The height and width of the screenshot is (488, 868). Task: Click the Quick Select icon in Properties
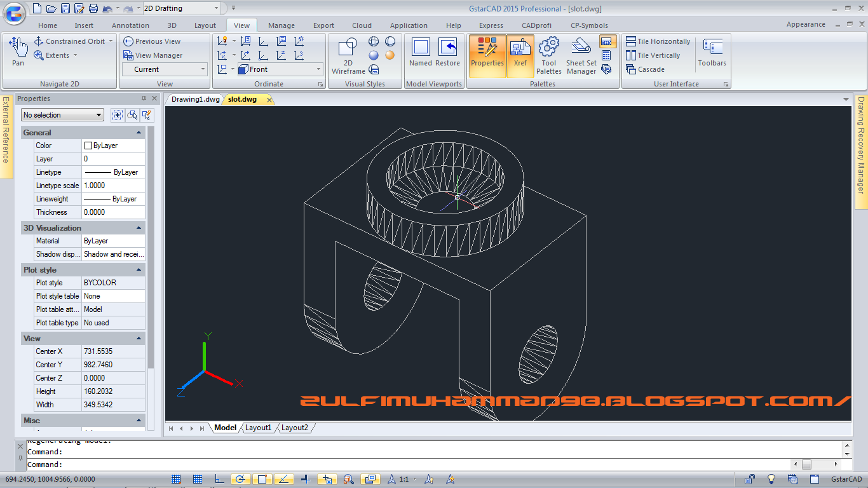[147, 115]
